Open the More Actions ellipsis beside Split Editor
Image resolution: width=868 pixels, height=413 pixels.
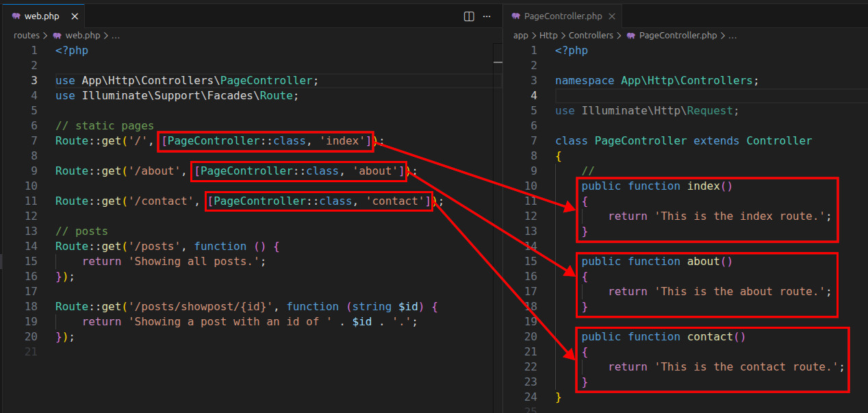pos(487,16)
